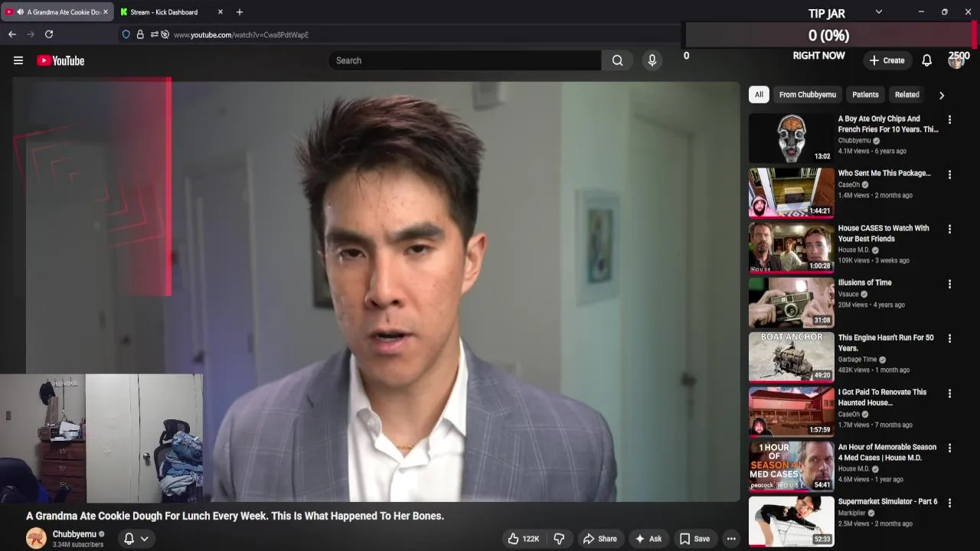Go forward with browser forward arrow
This screenshot has width=980, height=551.
(x=31, y=34)
